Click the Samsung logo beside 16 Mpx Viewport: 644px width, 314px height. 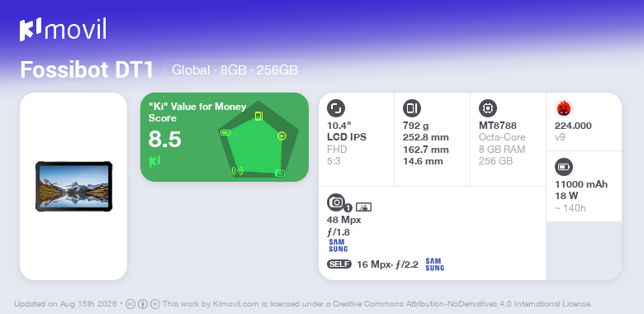pos(434,264)
